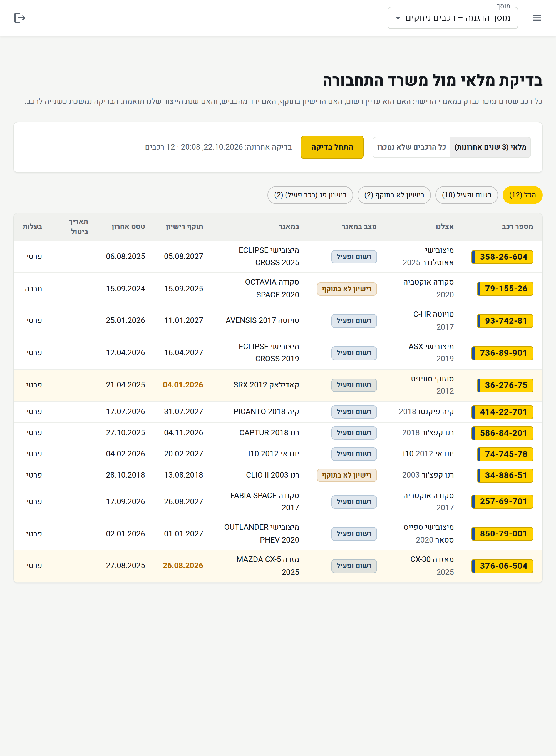Click license plate 74-745-78

pos(505,454)
